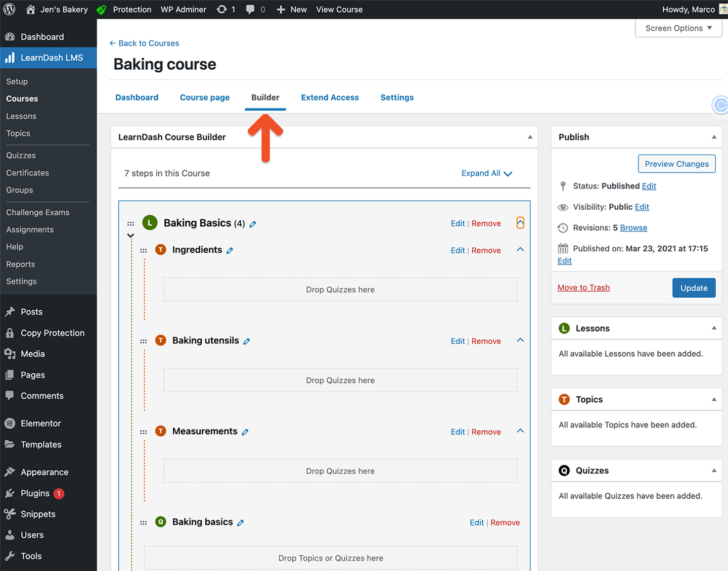
Task: Edit the Baking utensils topic
Action: click(458, 341)
